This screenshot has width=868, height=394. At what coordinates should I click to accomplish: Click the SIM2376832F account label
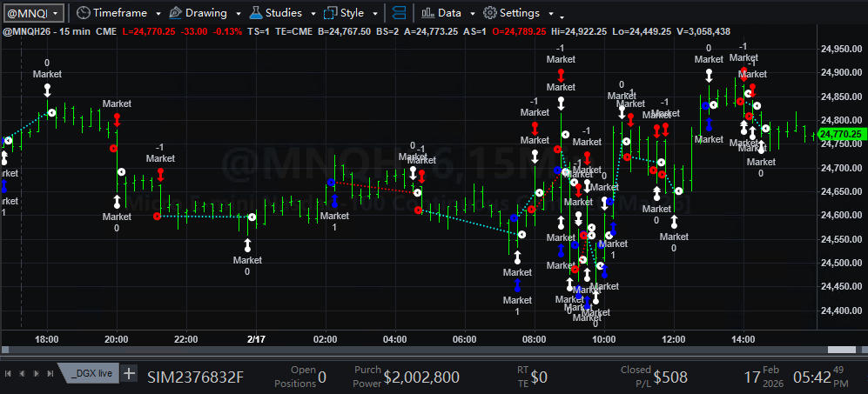[195, 377]
